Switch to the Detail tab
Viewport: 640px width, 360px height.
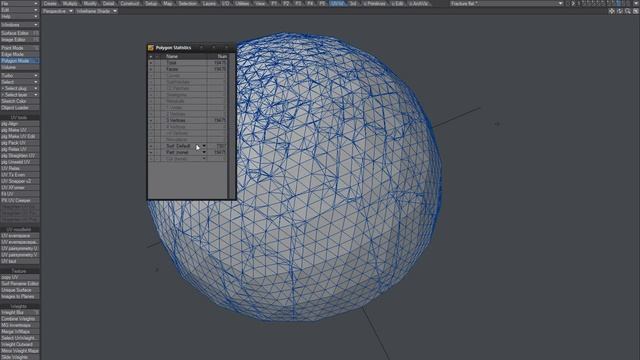(x=109, y=3)
